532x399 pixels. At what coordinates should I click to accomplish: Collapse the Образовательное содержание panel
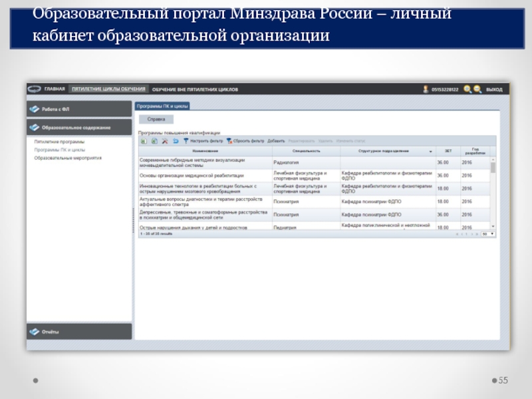78,127
